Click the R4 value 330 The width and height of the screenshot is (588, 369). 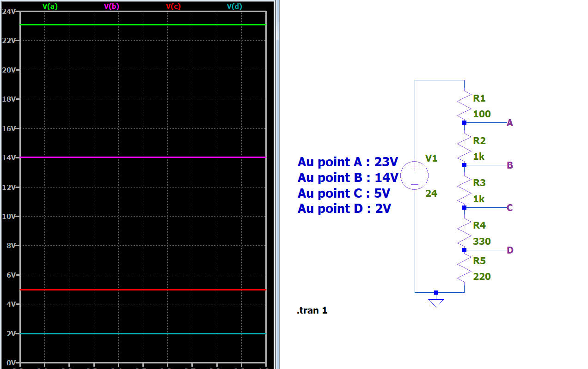tap(482, 242)
